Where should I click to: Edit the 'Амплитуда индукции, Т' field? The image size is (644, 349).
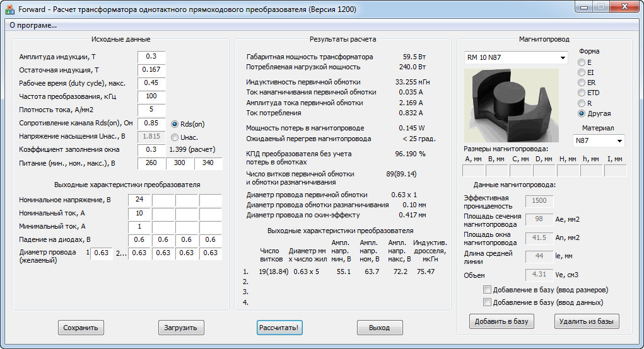151,57
